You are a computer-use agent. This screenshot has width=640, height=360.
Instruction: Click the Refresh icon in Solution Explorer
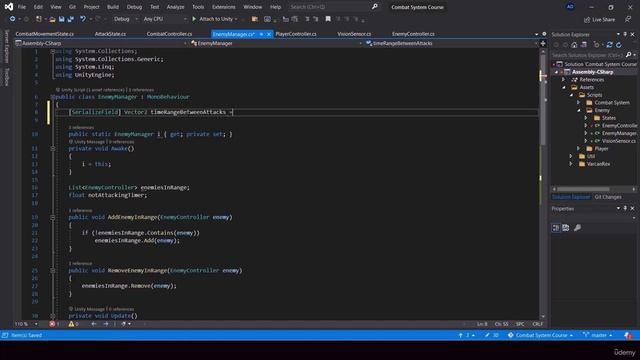pyautogui.click(x=619, y=44)
